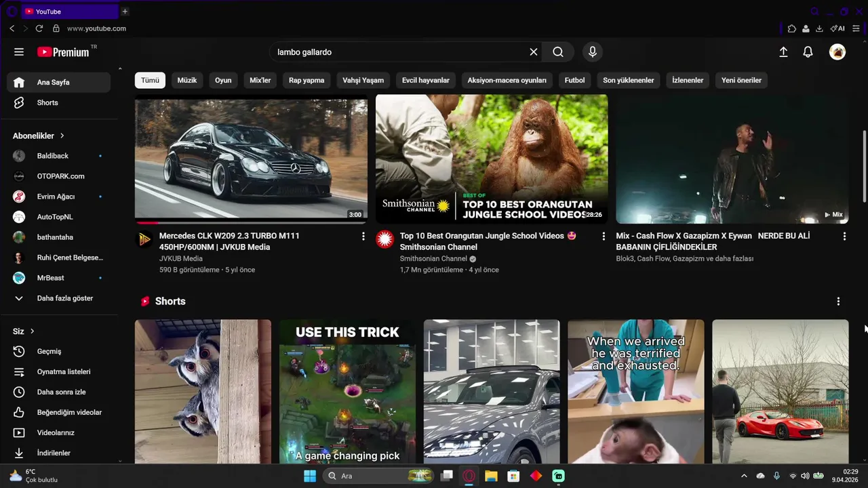Start voice search with the microphone
The height and width of the screenshot is (488, 868).
593,52
